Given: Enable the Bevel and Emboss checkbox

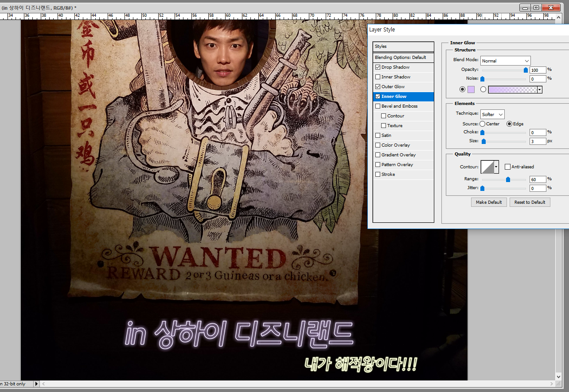Looking at the screenshot, I should point(378,106).
